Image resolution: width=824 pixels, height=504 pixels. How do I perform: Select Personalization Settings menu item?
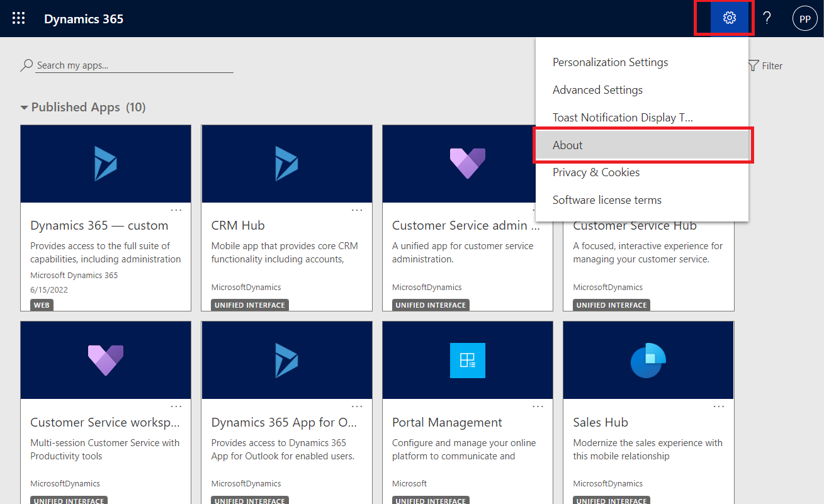coord(642,62)
